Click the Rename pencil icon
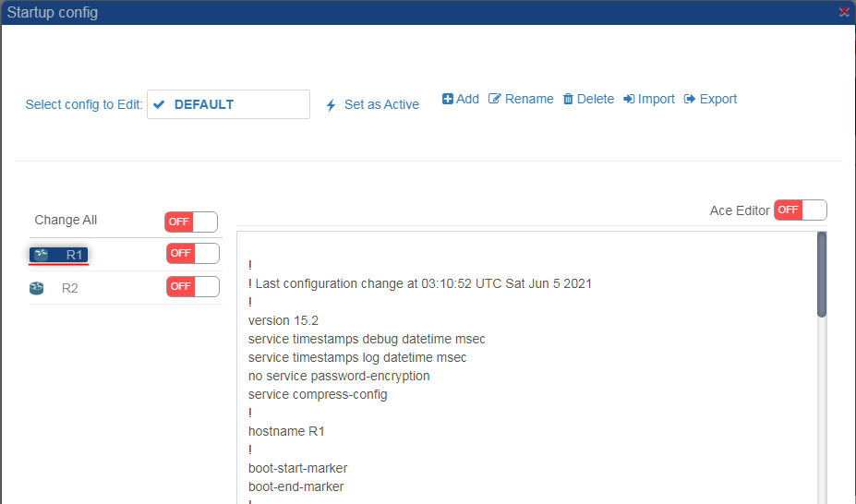Screen dimensions: 856x504 coord(494,99)
